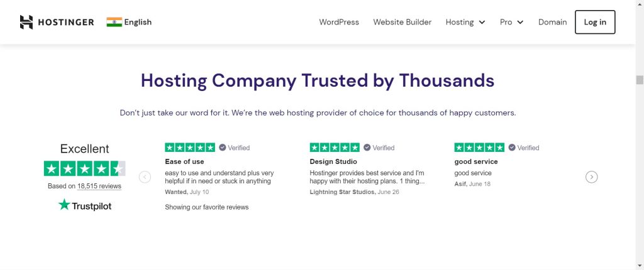Click the India flag language icon
The height and width of the screenshot is (270, 644).
point(114,22)
